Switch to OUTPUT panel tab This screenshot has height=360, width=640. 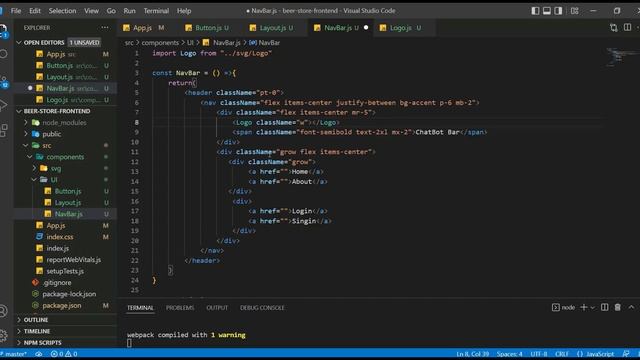[217, 308]
